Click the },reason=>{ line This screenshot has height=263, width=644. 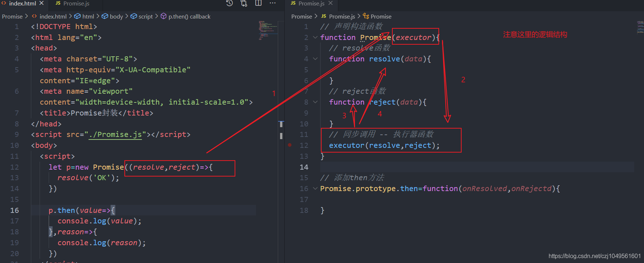point(73,232)
